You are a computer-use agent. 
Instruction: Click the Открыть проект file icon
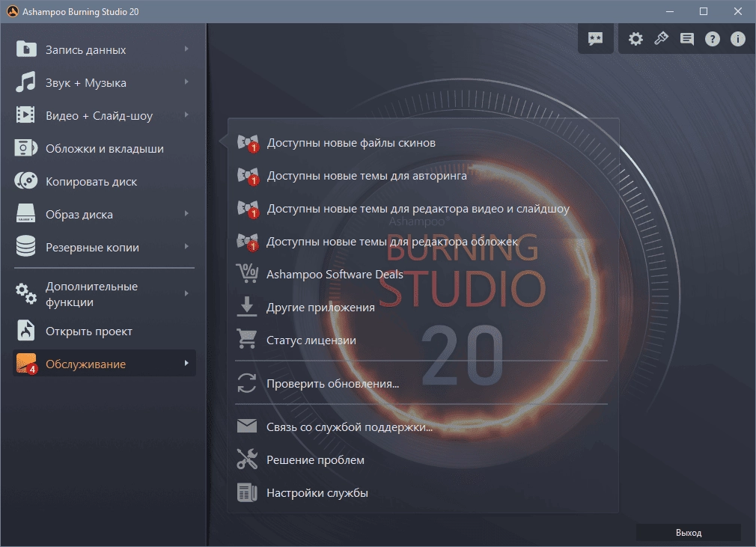coord(26,331)
